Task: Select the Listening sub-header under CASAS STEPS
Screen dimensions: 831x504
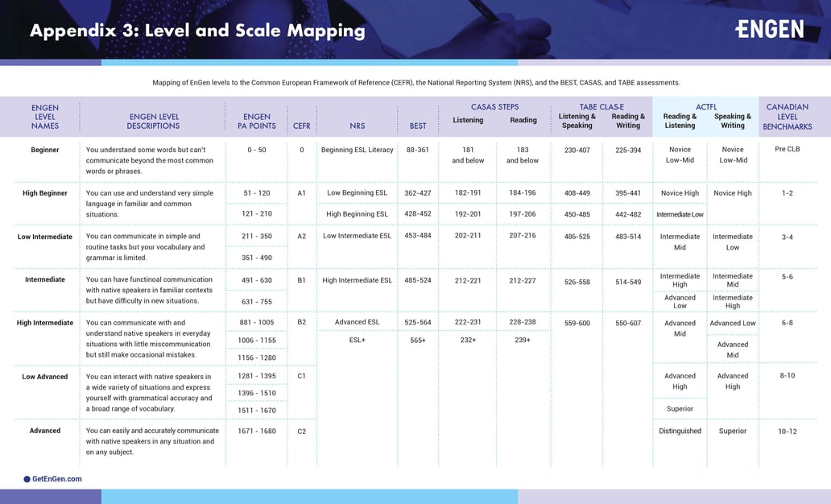Action: pos(468,120)
